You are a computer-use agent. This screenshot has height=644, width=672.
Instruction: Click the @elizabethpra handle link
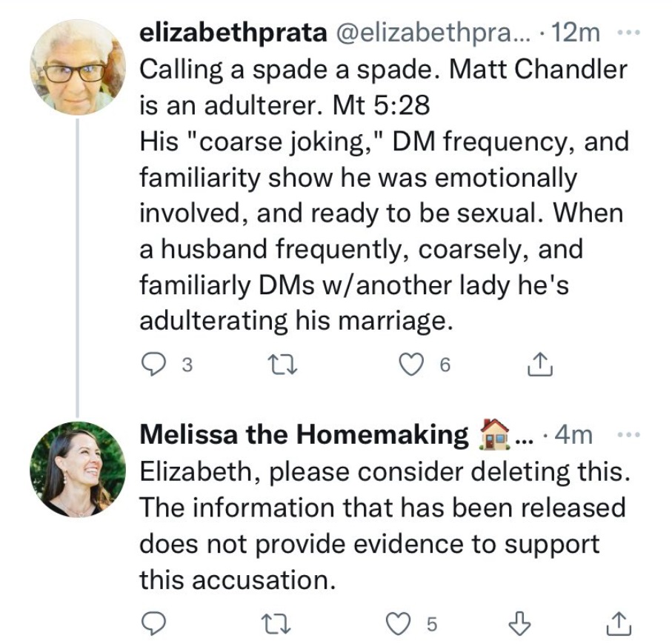pos(433,31)
